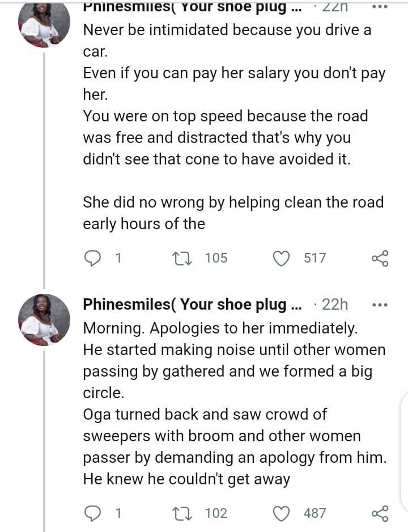This screenshot has height=532, width=408.
Task: Open the first tweet's three-dot menu
Action: pos(379,7)
